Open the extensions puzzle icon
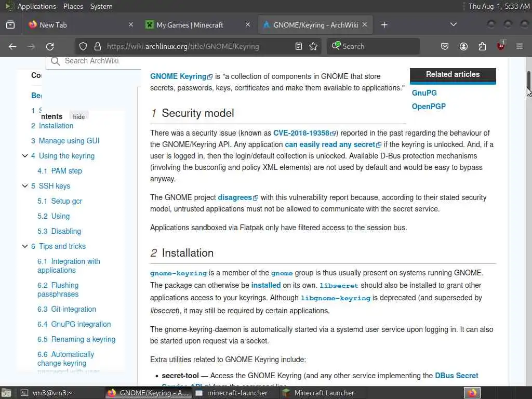Screen dimensions: 532x399 pos(482,46)
